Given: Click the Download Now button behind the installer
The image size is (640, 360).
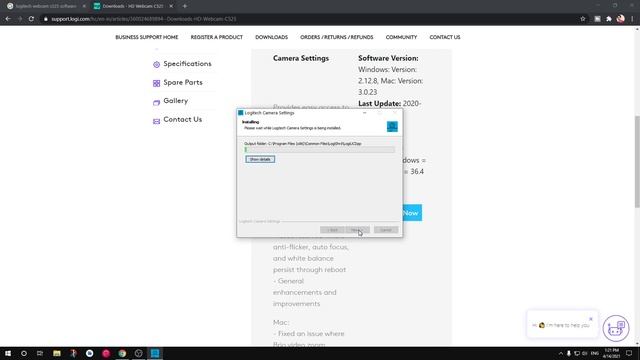Looking at the screenshot, I should [412, 213].
